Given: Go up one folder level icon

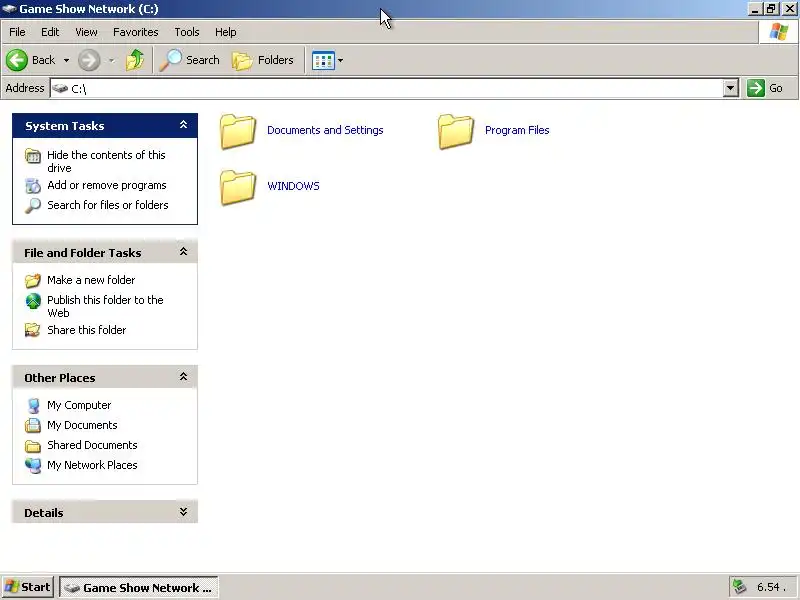Looking at the screenshot, I should 135,60.
